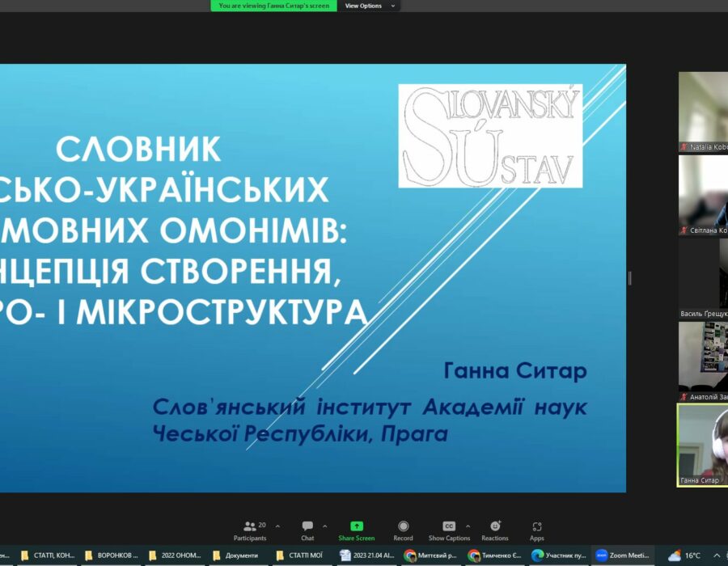The image size is (728, 566).
Task: Switch to the Документи taskbar folder
Action: (235, 555)
